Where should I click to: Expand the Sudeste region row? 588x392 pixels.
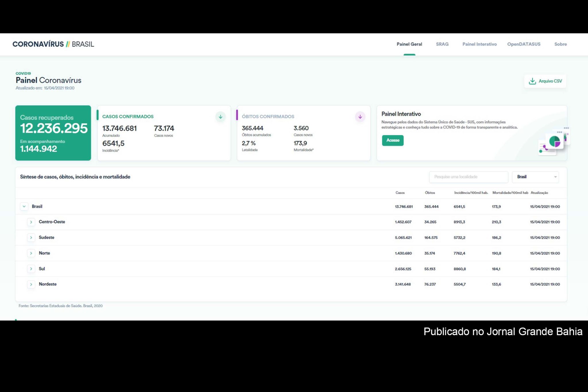31,237
